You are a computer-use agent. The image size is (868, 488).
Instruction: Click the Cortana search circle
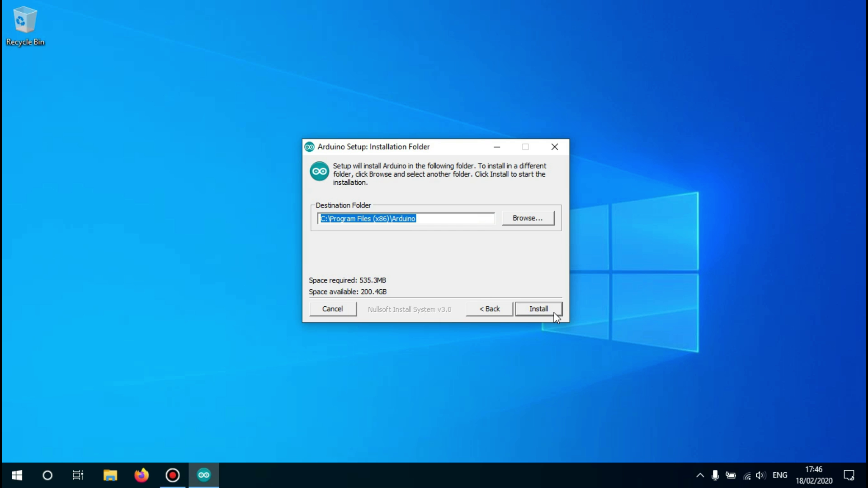[x=47, y=474]
